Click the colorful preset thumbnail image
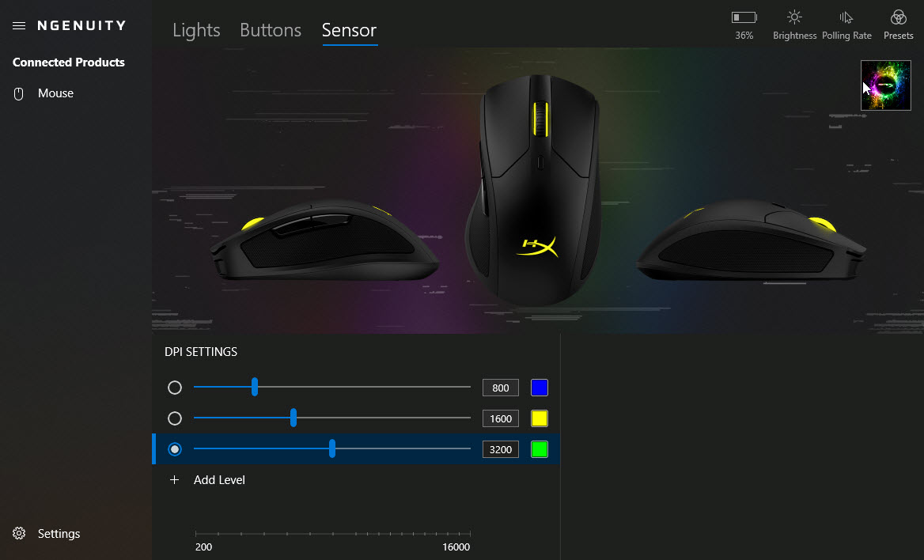This screenshot has height=560, width=924. 886,85
